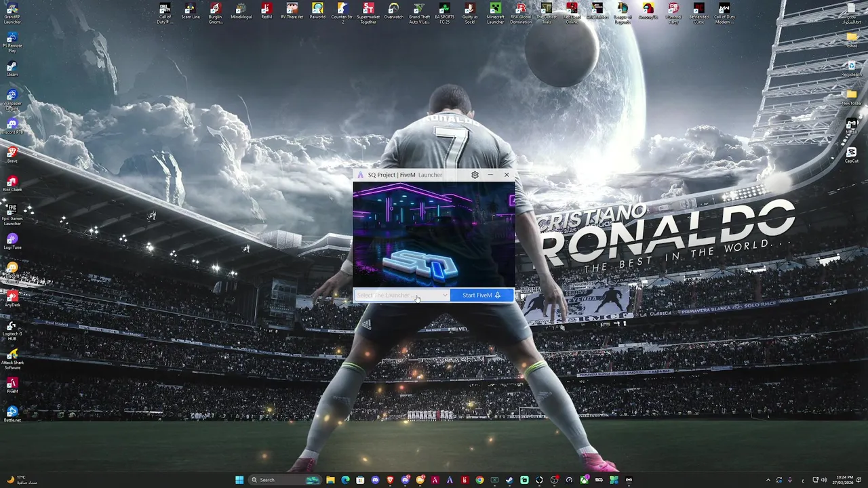868x488 pixels.
Task: Select the Discord PTB desktop icon
Action: click(x=12, y=127)
